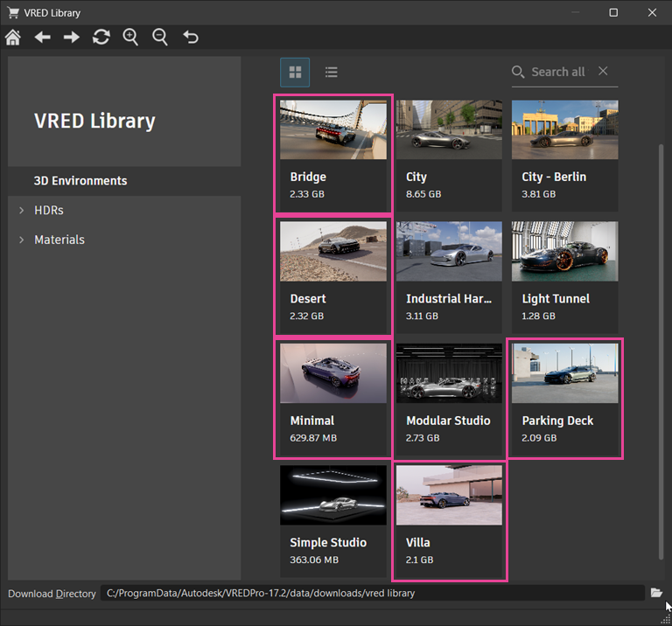
Task: Expand the Materials category
Action: [x=21, y=240]
